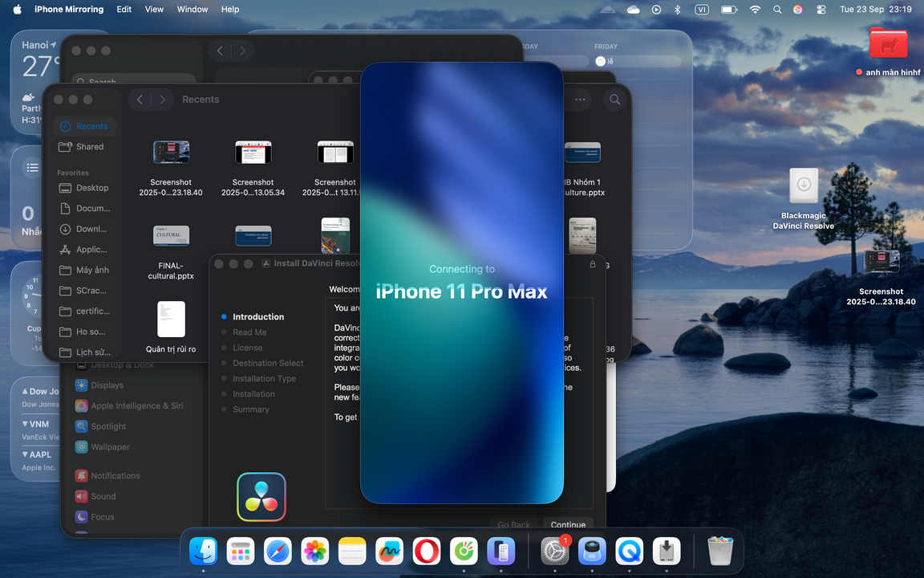Click the Bluetooth menu bar icon
924x578 pixels.
(x=677, y=10)
